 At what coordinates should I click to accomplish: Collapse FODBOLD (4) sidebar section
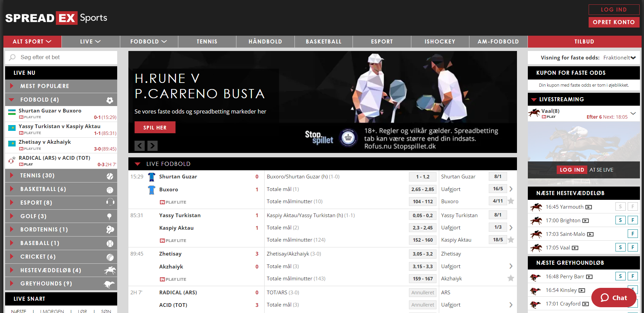(x=61, y=100)
